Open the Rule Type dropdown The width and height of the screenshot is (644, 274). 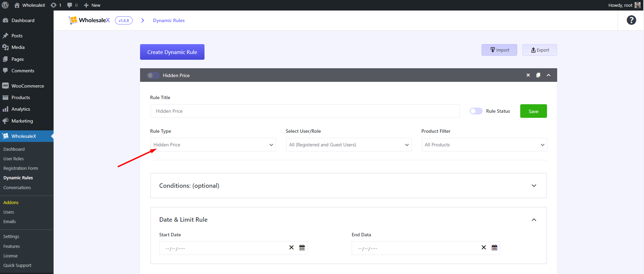tap(213, 145)
